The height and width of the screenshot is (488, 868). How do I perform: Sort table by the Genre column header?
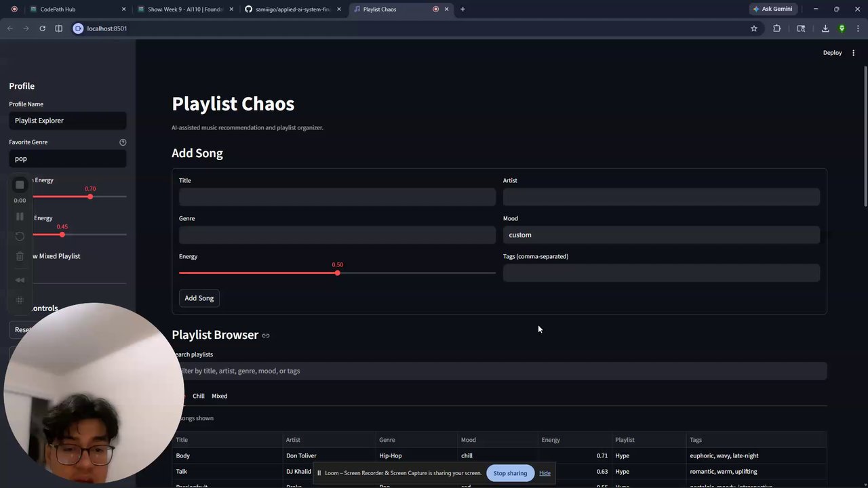416,440
